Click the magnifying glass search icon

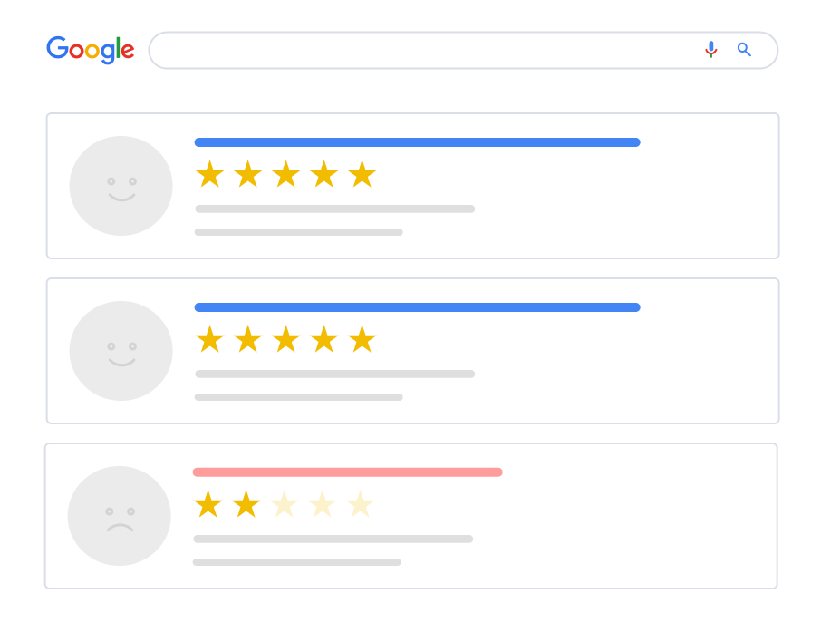pos(744,50)
